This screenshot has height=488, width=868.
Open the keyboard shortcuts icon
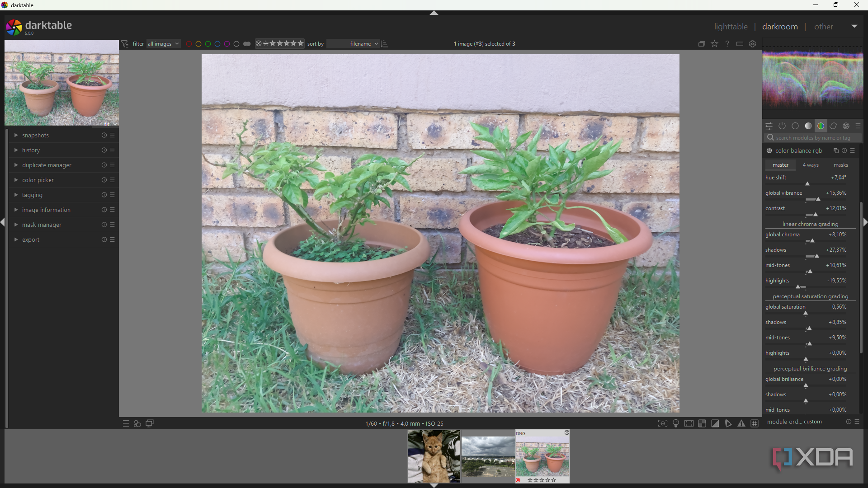(x=740, y=44)
